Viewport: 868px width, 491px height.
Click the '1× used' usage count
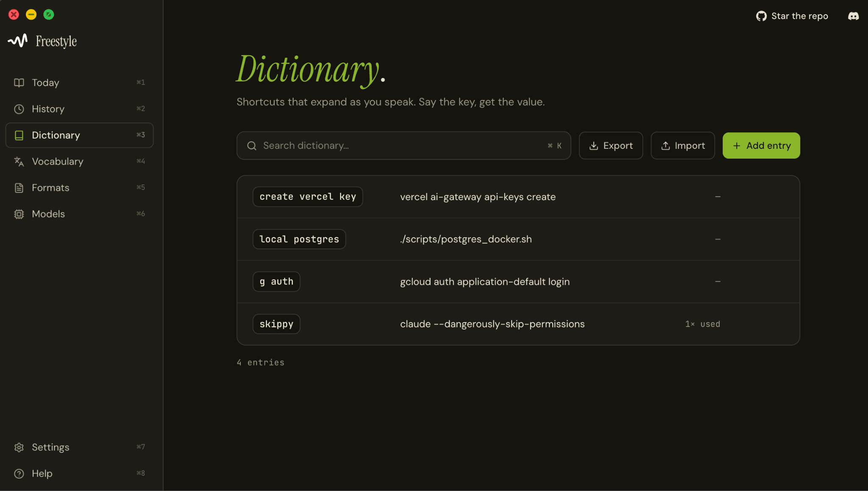point(702,324)
